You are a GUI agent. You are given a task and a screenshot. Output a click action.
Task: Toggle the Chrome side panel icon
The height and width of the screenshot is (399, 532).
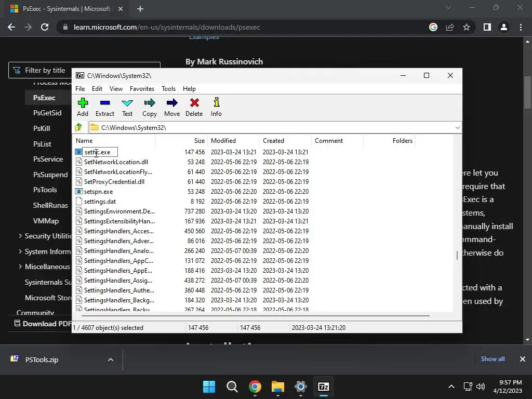pos(487,27)
